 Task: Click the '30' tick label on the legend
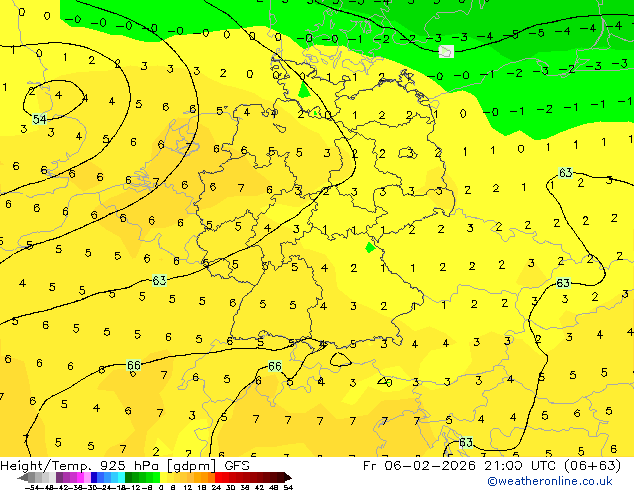click(x=230, y=487)
